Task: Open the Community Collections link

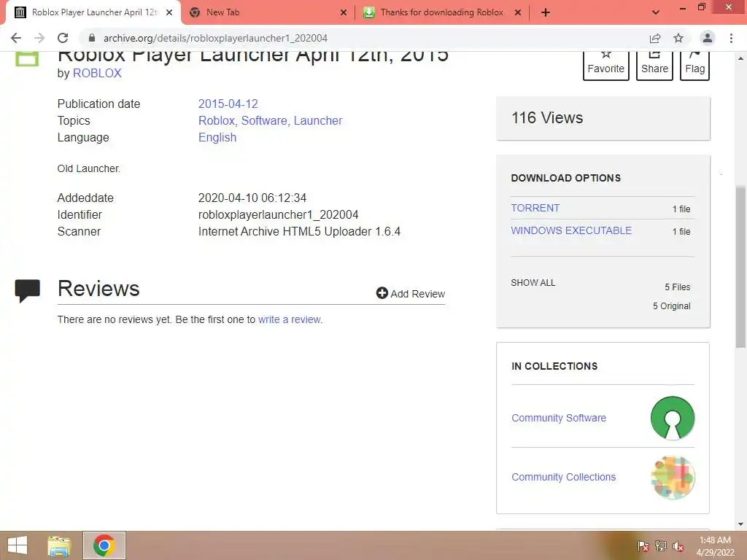Action: [x=564, y=477]
